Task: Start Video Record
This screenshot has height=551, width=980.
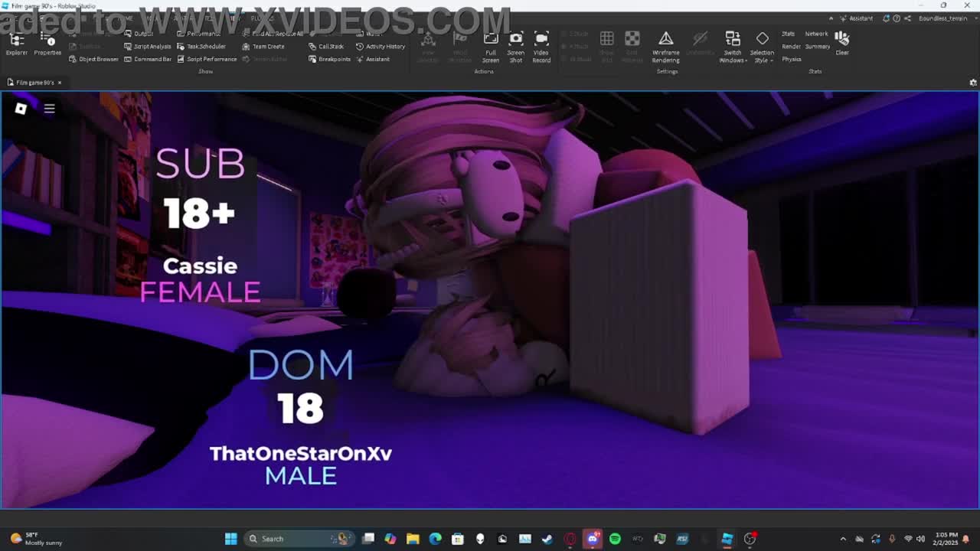Action: coord(541,47)
